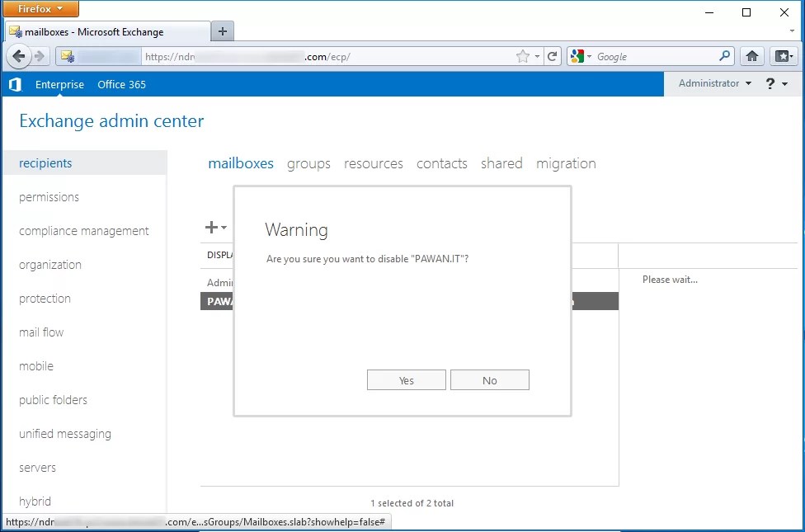
Task: Click the Google search magnifier icon
Action: pos(723,56)
